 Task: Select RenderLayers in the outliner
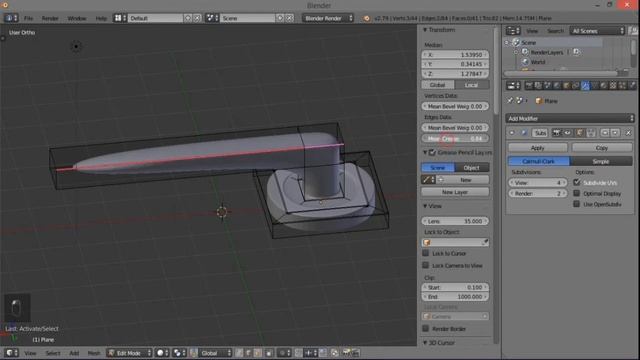coord(547,52)
